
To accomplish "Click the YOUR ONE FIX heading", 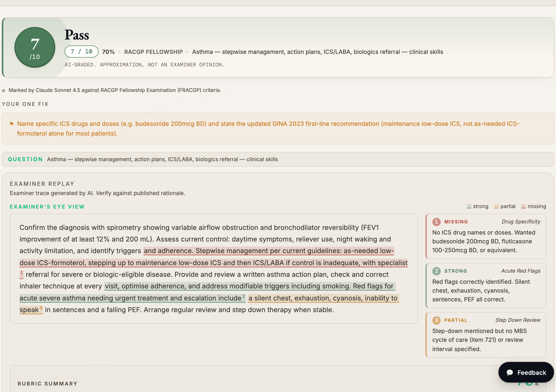I will (25, 104).
